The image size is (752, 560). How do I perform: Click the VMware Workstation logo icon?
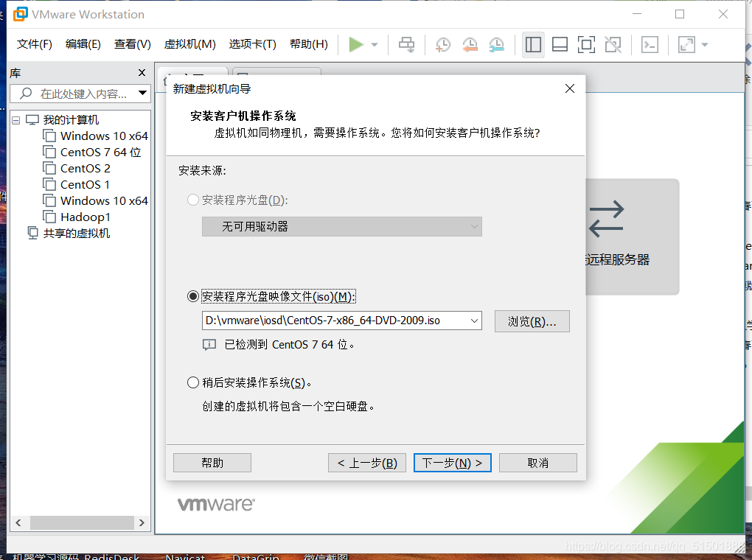coord(20,14)
